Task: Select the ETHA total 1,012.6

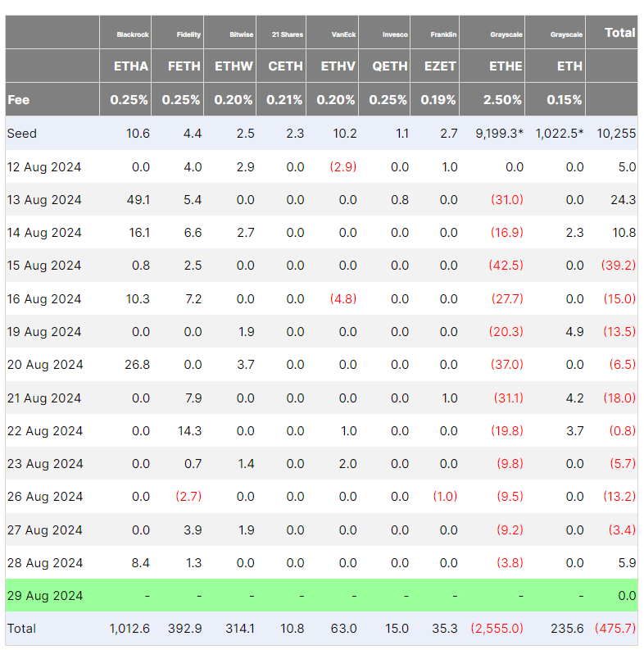Action: [x=129, y=629]
